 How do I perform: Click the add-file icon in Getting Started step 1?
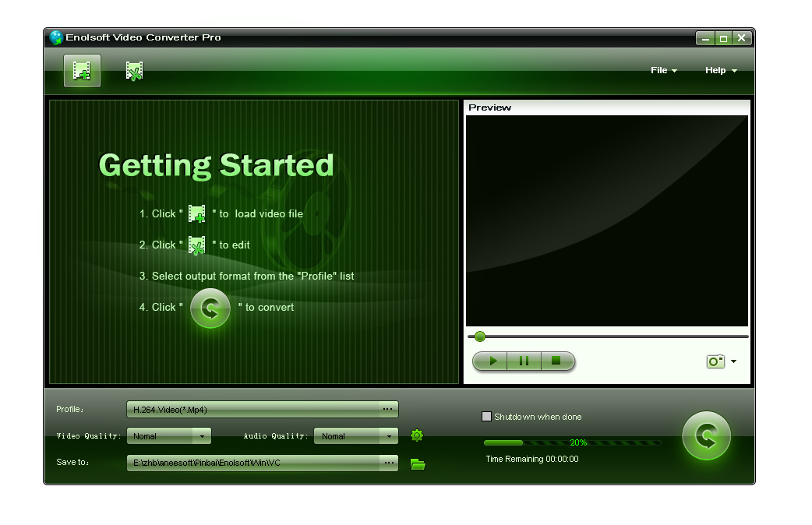[x=197, y=213]
